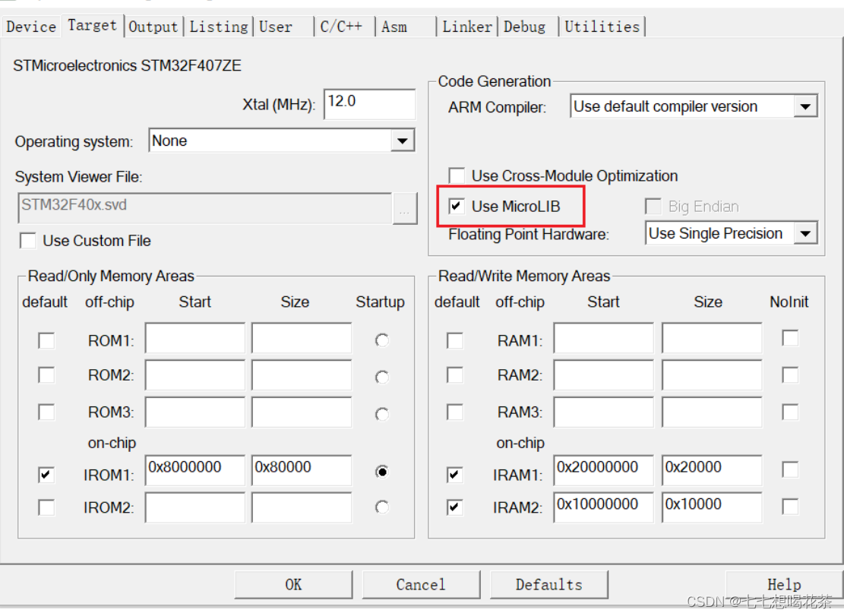Open the Output tab
Image resolution: width=844 pixels, height=616 pixels.
point(153,27)
